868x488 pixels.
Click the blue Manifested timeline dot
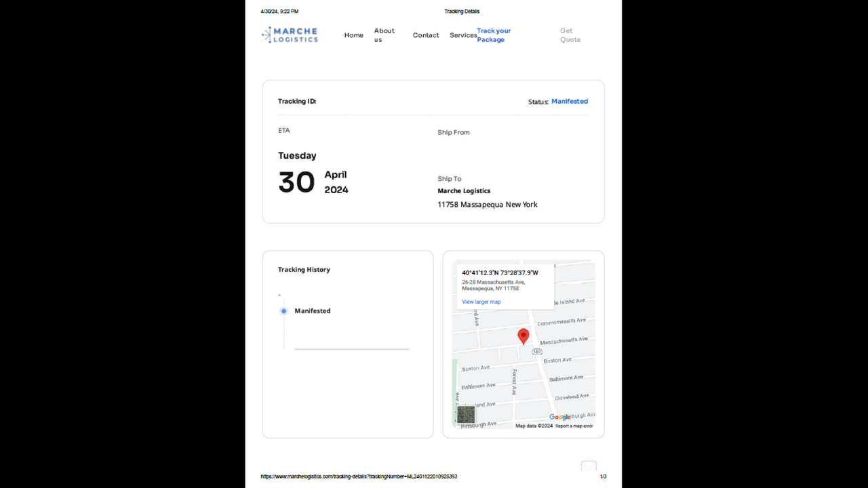tap(283, 311)
